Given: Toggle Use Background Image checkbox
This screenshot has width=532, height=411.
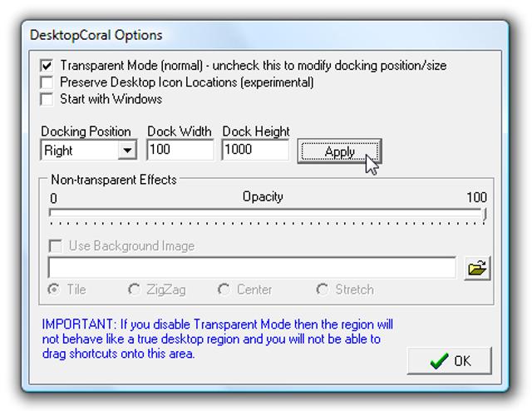Looking at the screenshot, I should pyautogui.click(x=56, y=246).
